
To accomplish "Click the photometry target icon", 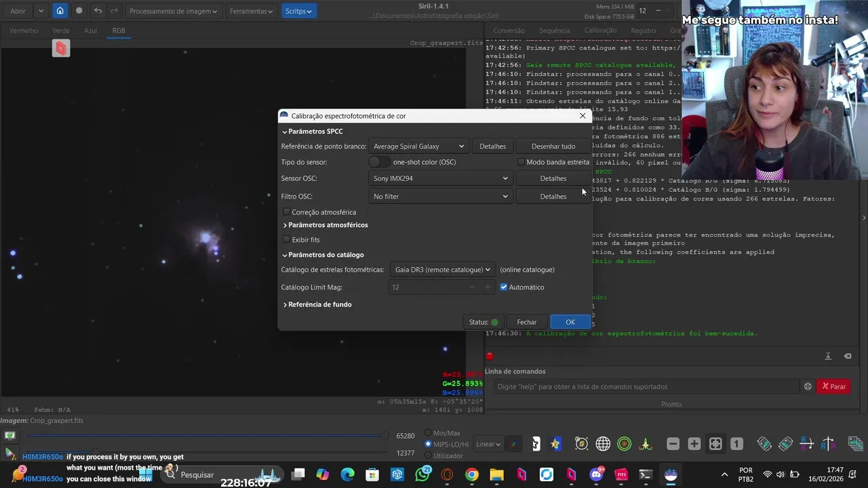I will click(x=581, y=444).
